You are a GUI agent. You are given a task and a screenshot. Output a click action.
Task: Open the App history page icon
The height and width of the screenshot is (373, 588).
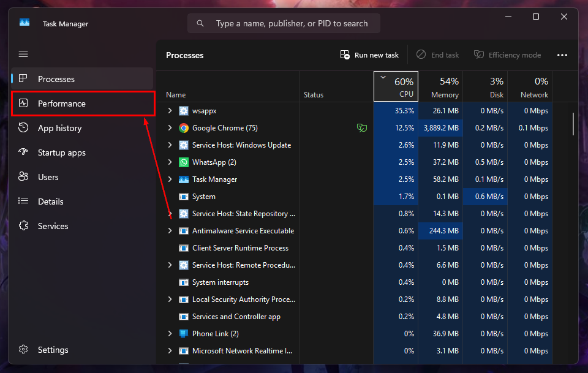pos(23,128)
